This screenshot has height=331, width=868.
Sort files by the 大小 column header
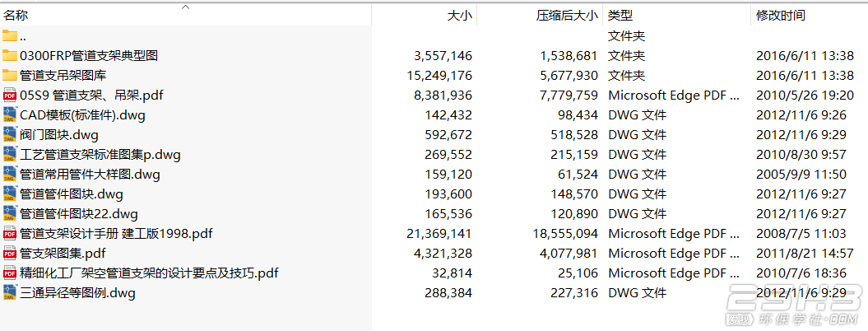coord(459,16)
